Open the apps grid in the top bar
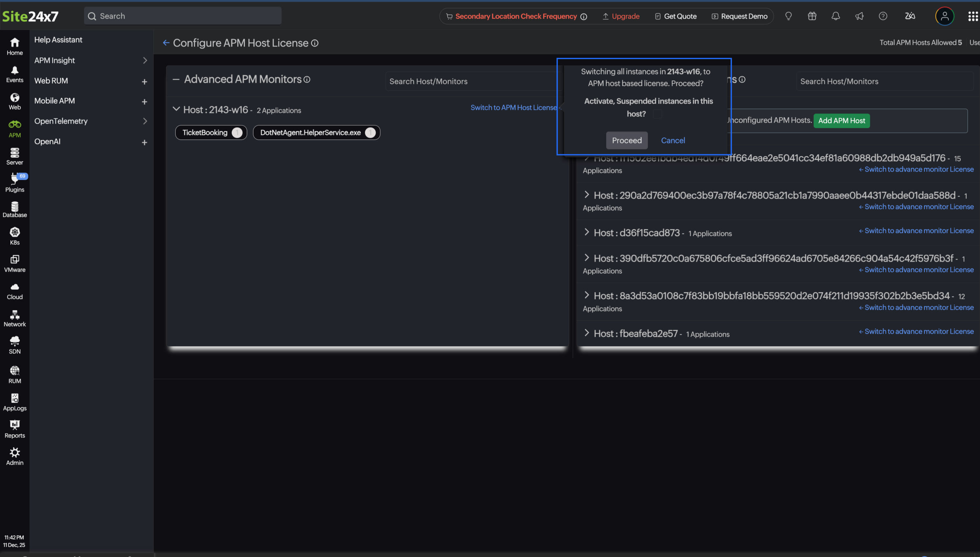Image resolution: width=980 pixels, height=557 pixels. coord(973,16)
